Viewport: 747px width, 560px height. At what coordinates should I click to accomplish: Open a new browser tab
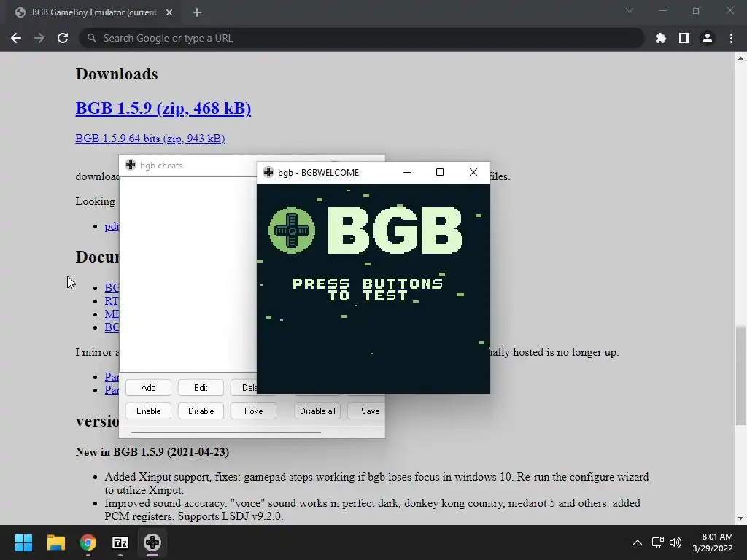click(197, 12)
